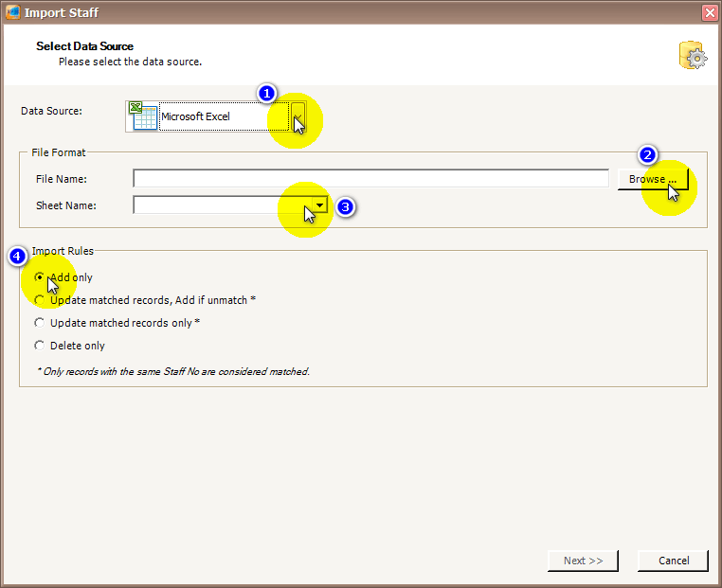Select the Add only import rule
722x588 pixels.
tap(39, 277)
